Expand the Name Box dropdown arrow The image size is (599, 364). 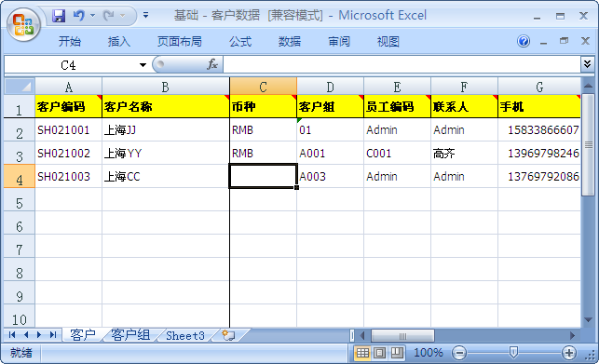143,65
